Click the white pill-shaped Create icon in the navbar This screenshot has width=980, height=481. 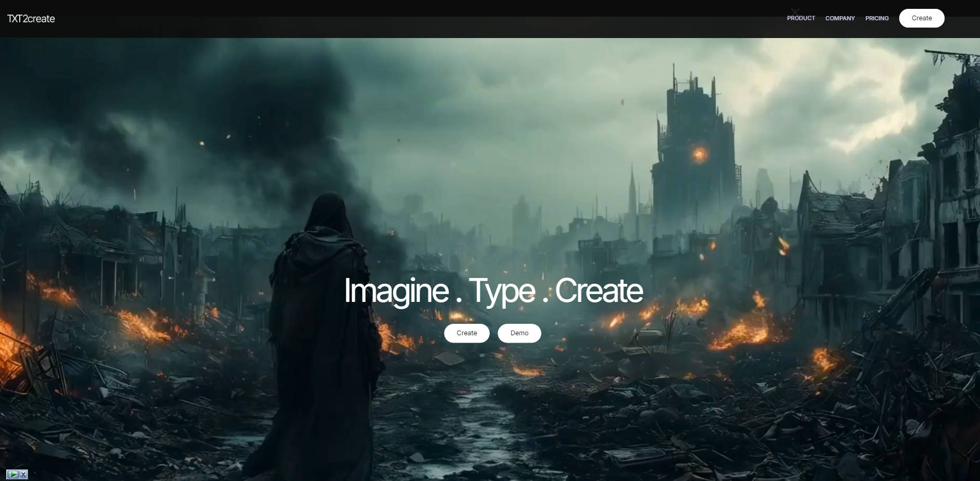coord(921,18)
